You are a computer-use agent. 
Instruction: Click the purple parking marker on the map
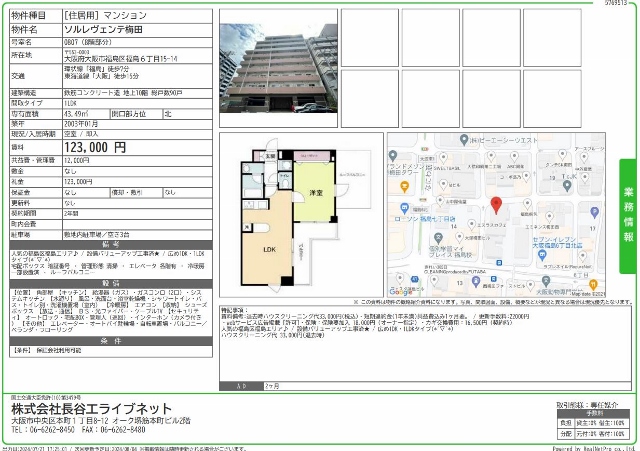(x=594, y=212)
